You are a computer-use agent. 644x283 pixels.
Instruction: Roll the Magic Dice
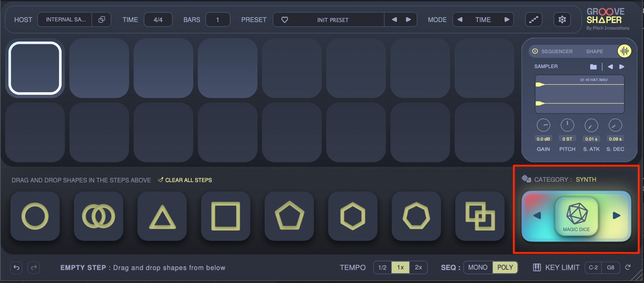coord(577,216)
